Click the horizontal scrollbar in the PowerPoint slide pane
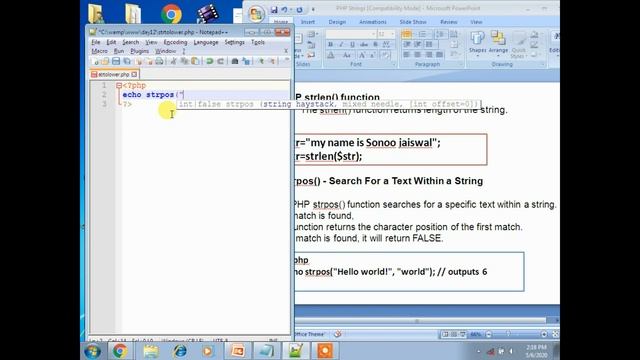Viewport: 640px width, 360px height. [420, 321]
